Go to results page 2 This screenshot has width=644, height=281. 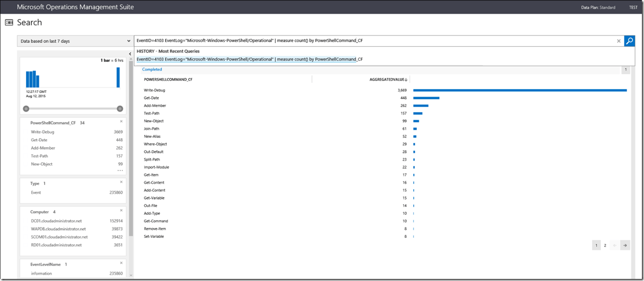605,245
